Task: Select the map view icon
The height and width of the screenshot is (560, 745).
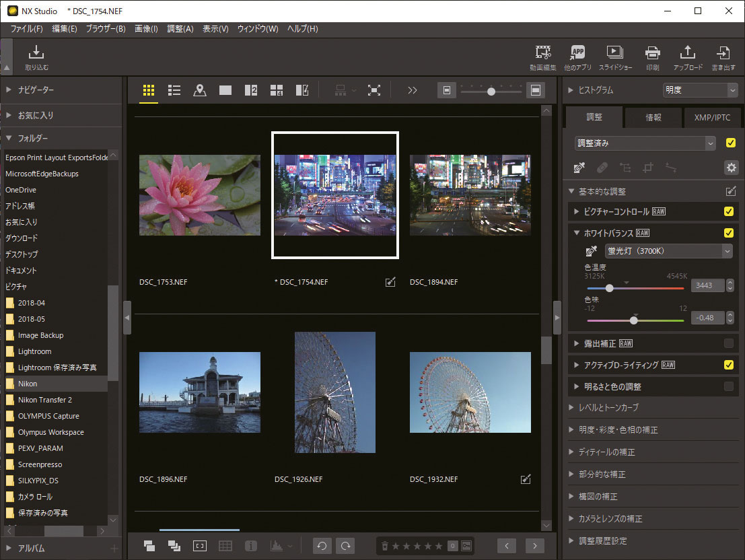Action: click(200, 90)
